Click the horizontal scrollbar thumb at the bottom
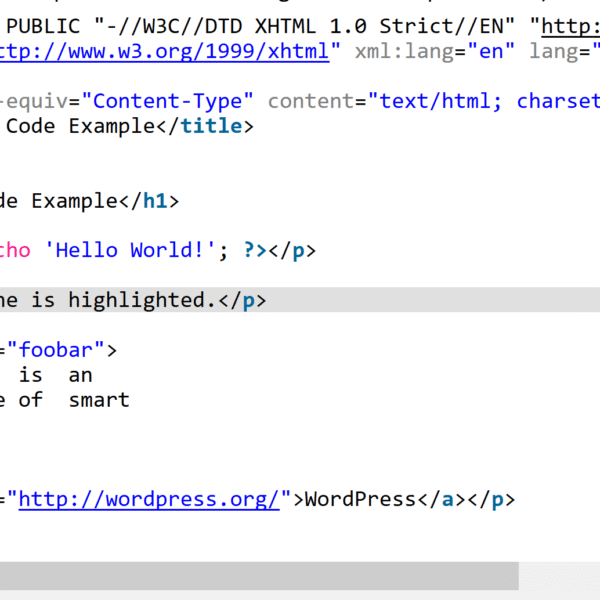Screen dimensions: 600x600 [258, 576]
